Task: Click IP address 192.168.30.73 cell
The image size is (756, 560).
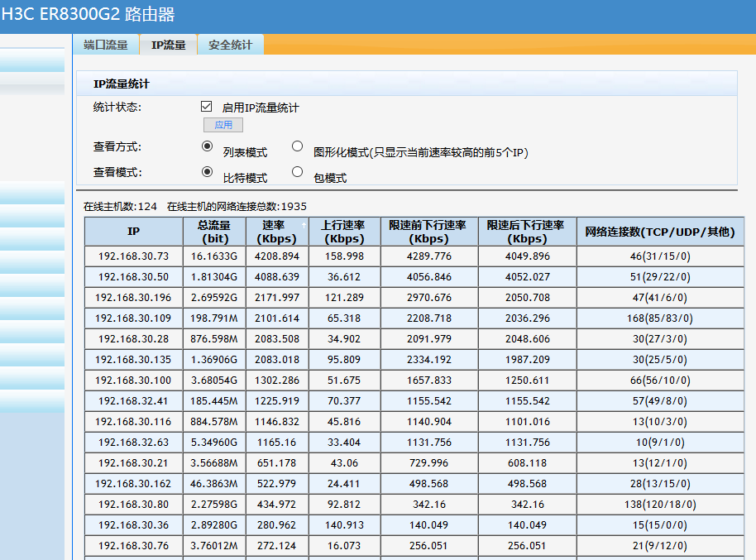Action: coord(133,256)
